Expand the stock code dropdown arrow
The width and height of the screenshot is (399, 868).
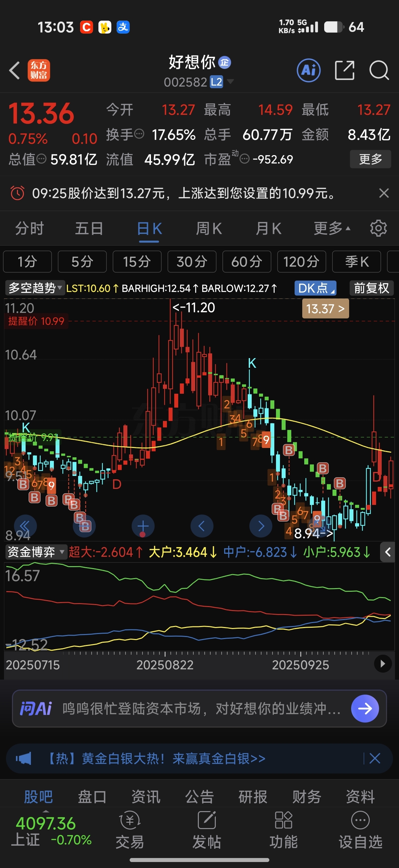coord(230,82)
